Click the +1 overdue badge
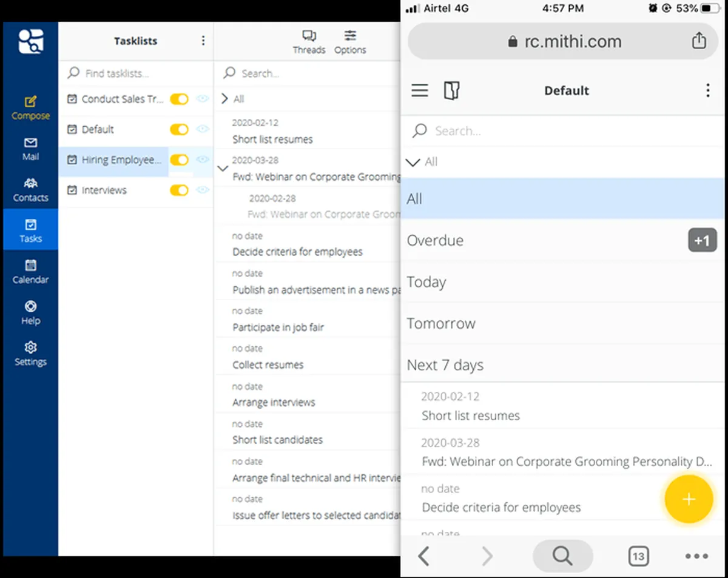Image resolution: width=728 pixels, height=578 pixels. 702,240
